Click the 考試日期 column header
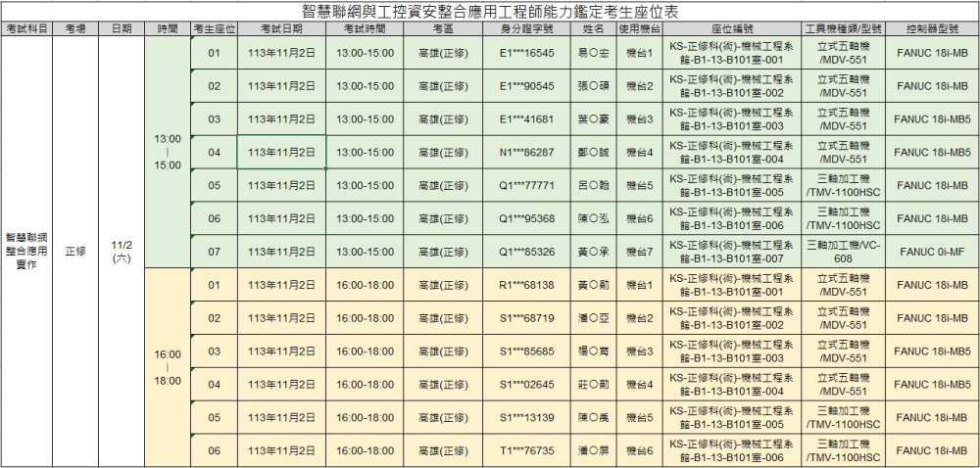The width and height of the screenshot is (980, 468). [x=282, y=28]
